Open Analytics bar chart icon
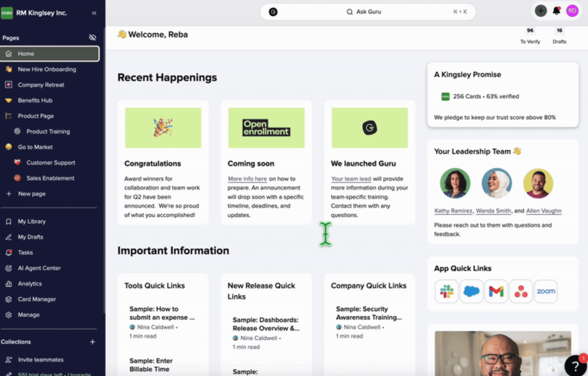Image resolution: width=588 pixels, height=376 pixels. [8, 284]
